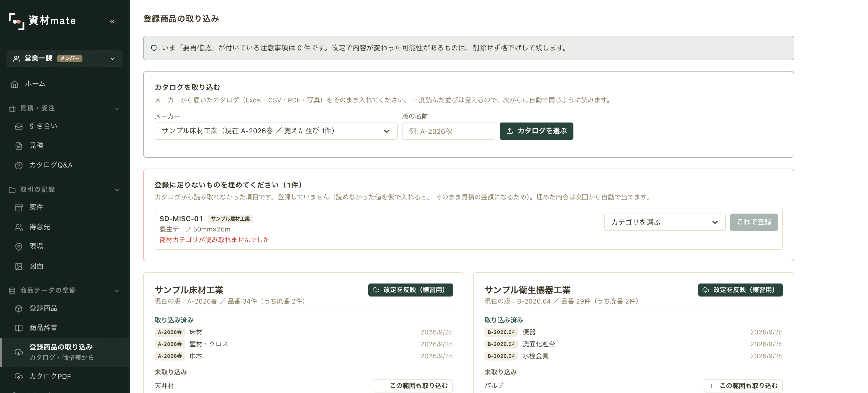The height and width of the screenshot is (393, 868).
Task: Collapse the 見積・受注 section
Action: pos(117,108)
